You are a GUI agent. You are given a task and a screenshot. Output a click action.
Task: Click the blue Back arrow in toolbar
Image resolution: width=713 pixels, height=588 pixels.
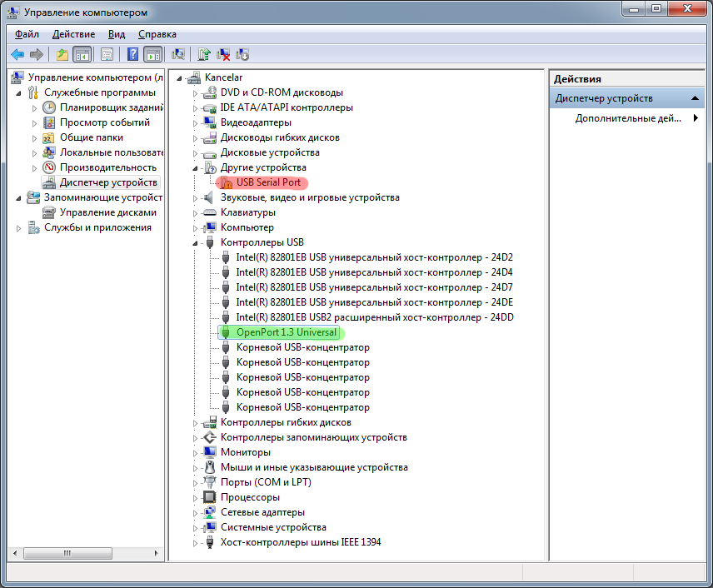click(17, 55)
